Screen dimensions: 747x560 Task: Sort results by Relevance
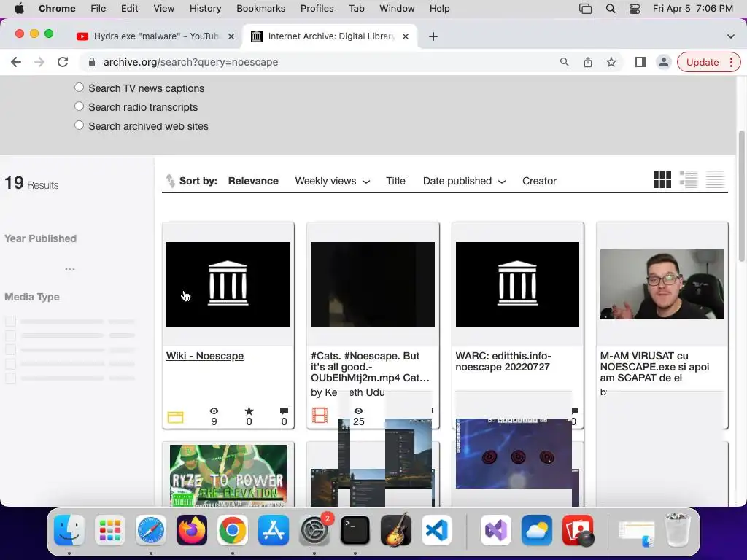253,181
